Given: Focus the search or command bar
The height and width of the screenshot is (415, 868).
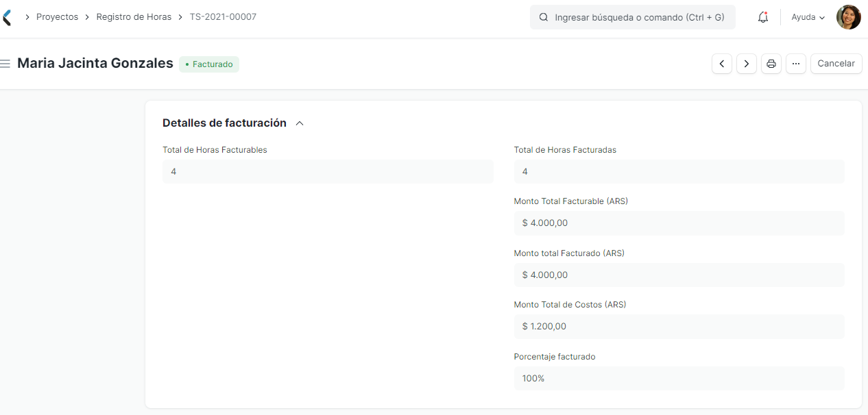Looking at the screenshot, I should pyautogui.click(x=632, y=17).
